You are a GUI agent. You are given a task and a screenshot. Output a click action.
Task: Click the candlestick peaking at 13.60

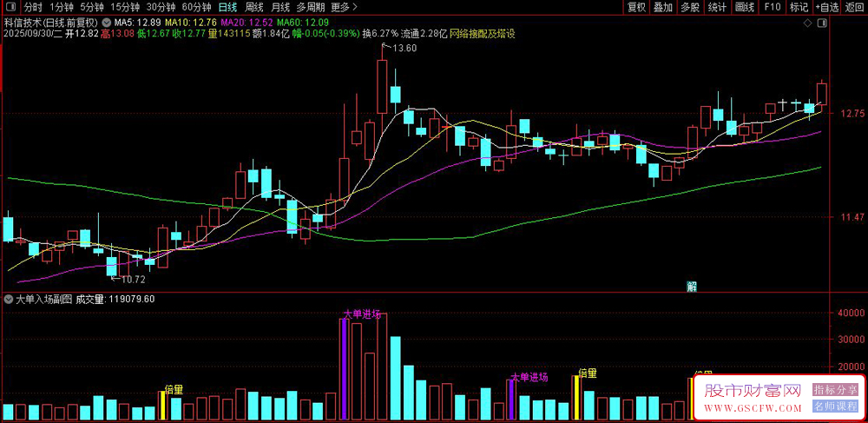(x=382, y=87)
